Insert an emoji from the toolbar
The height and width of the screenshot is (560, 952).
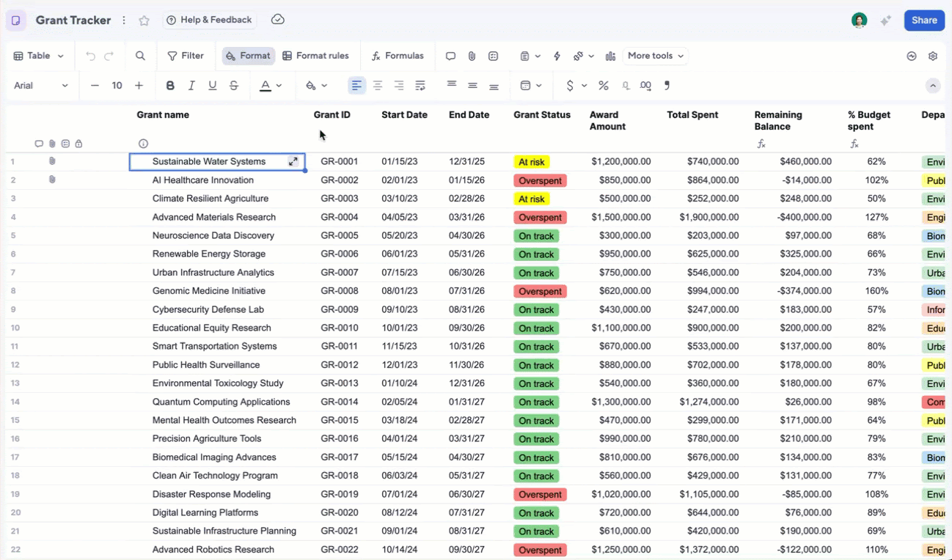(493, 56)
